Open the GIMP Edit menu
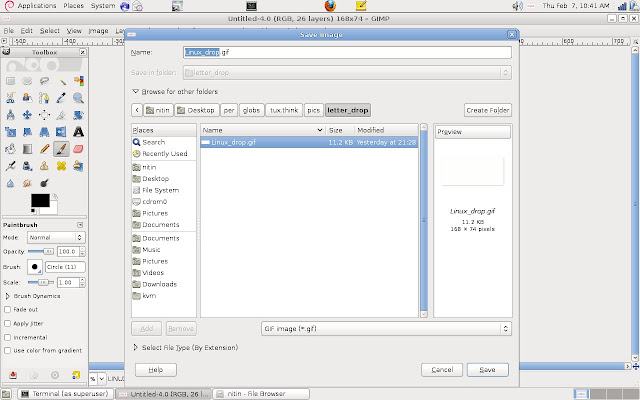 point(27,31)
